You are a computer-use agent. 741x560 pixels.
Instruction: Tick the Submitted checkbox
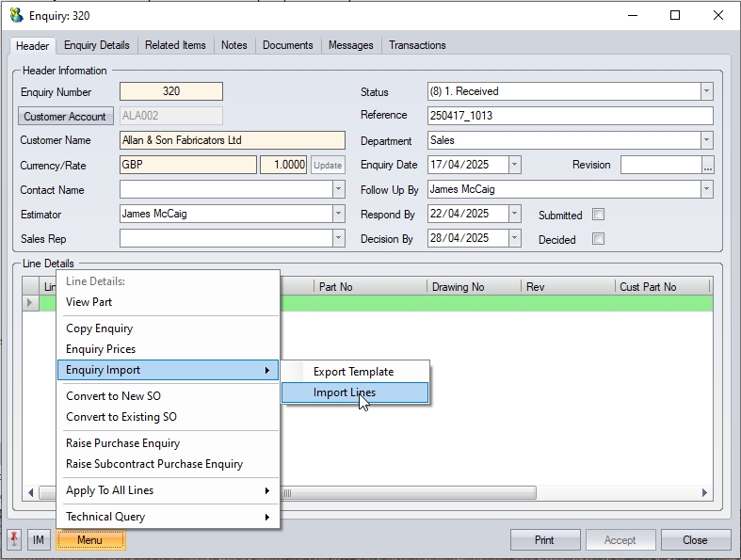point(598,215)
